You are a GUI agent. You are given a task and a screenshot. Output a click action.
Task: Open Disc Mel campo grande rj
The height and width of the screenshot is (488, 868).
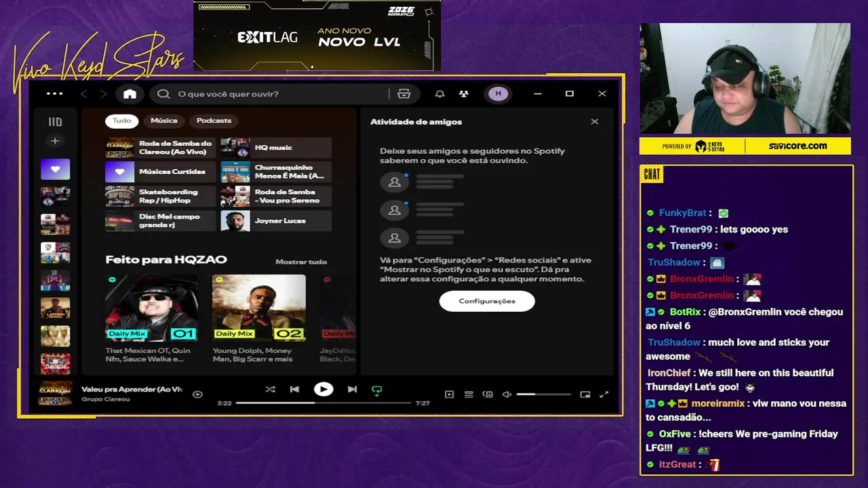coord(161,221)
